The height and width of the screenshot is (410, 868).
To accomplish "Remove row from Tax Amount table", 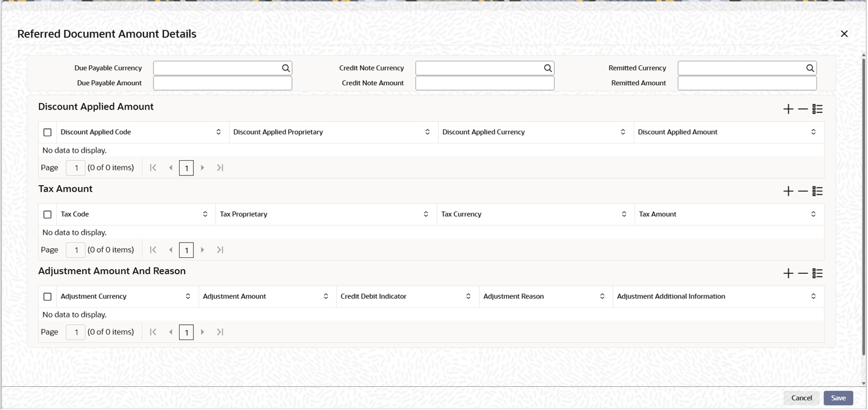I will [x=803, y=191].
